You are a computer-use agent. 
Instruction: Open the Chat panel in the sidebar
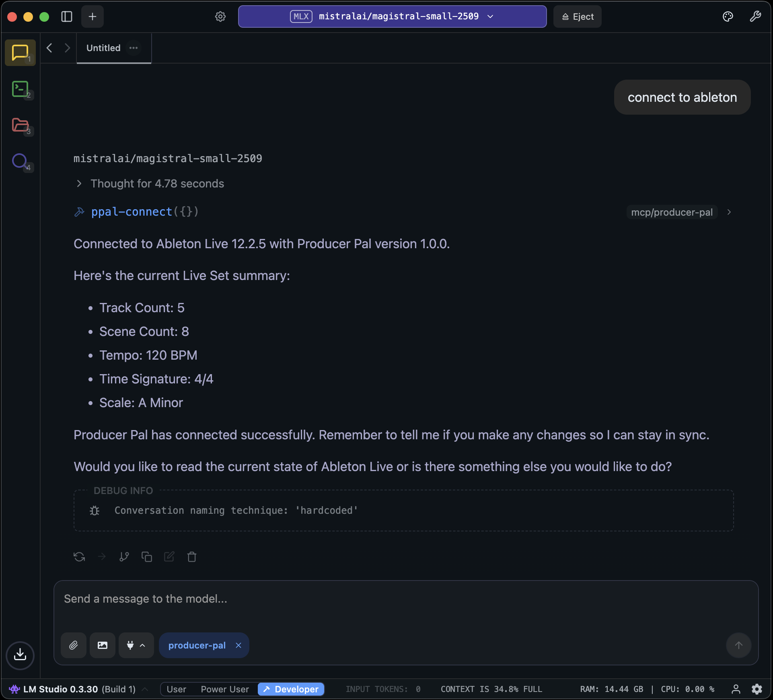click(20, 52)
